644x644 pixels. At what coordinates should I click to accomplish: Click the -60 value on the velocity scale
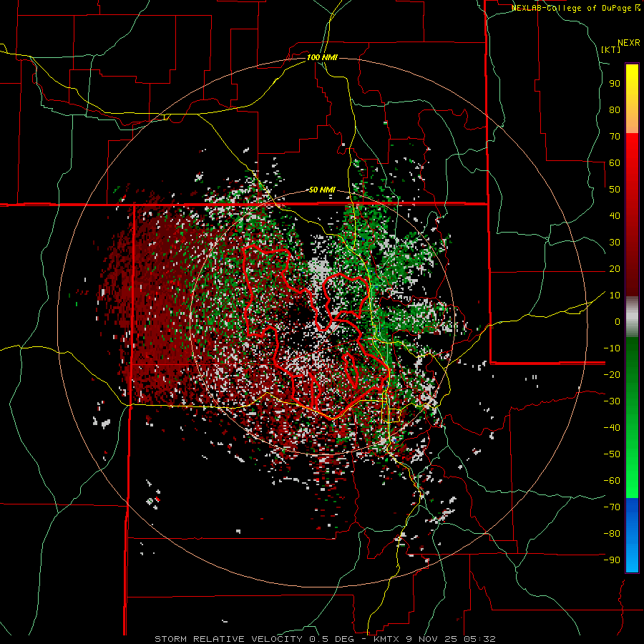pos(612,481)
